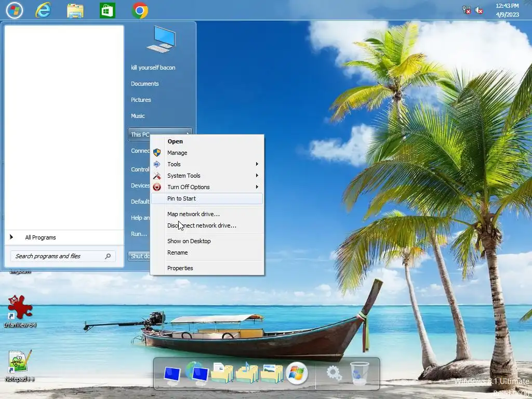
Task: Launch the Windows Store taskbar icon
Action: (x=108, y=10)
